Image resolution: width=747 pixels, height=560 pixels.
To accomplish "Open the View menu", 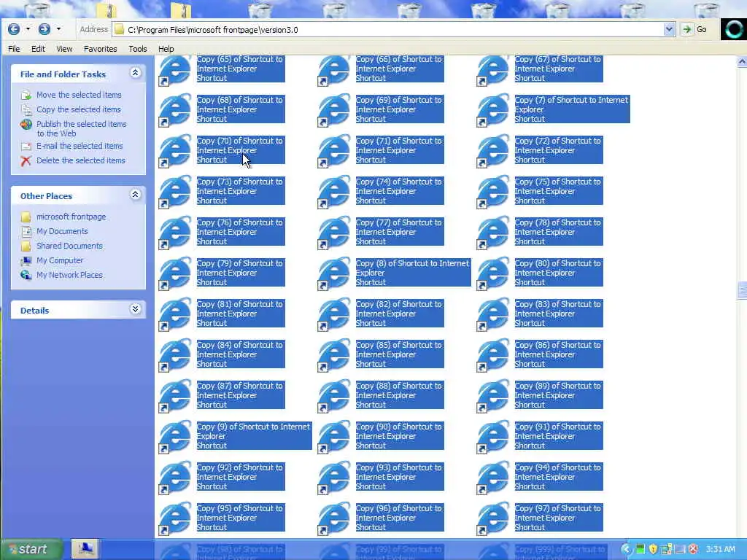I will pos(64,49).
